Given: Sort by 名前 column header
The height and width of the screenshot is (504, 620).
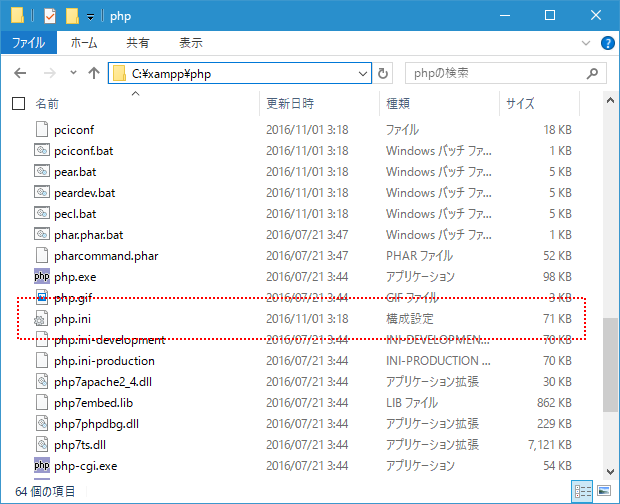Looking at the screenshot, I should (47, 104).
